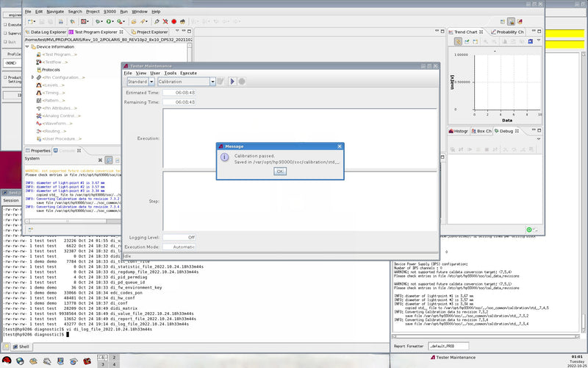Select the Test Program Explorer tab
588x368 pixels.
(x=96, y=32)
